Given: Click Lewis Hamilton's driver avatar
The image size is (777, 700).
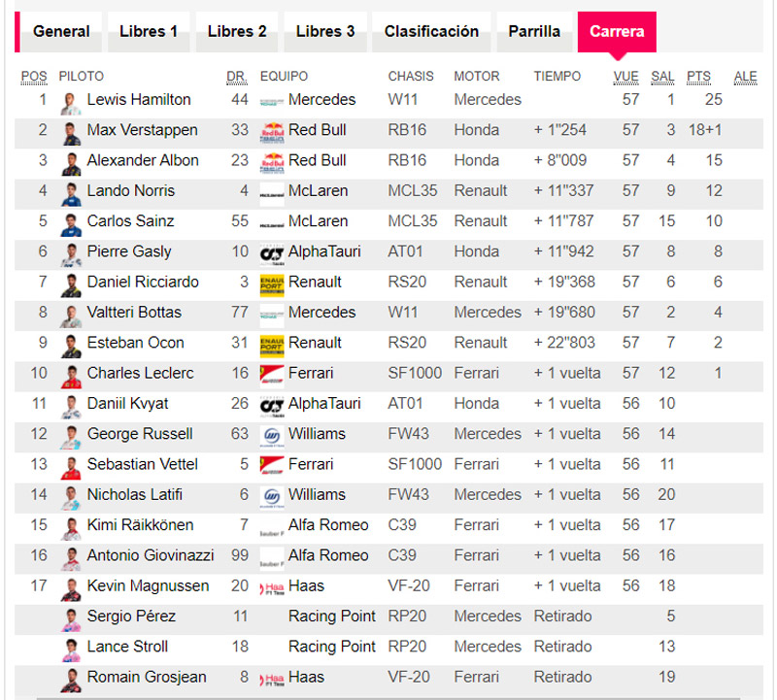Looking at the screenshot, I should point(71,101).
